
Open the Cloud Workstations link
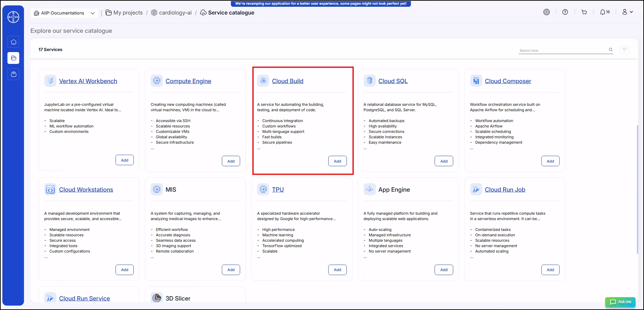point(86,190)
